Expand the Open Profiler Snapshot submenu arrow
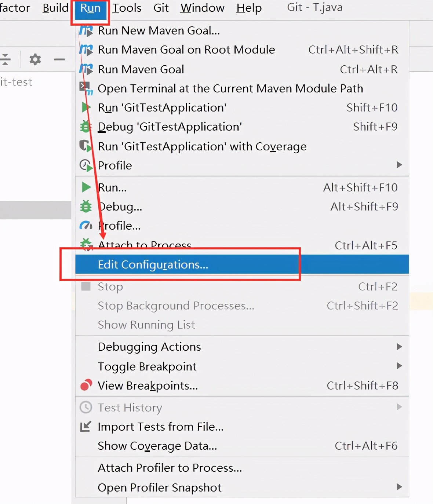Viewport: 433px width, 504px height. tap(399, 487)
